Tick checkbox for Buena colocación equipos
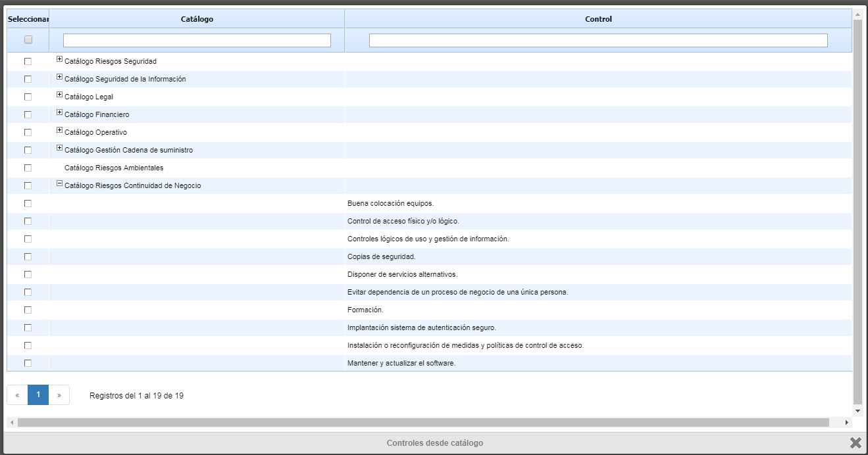Viewport: 868px width, 455px height. tap(28, 203)
